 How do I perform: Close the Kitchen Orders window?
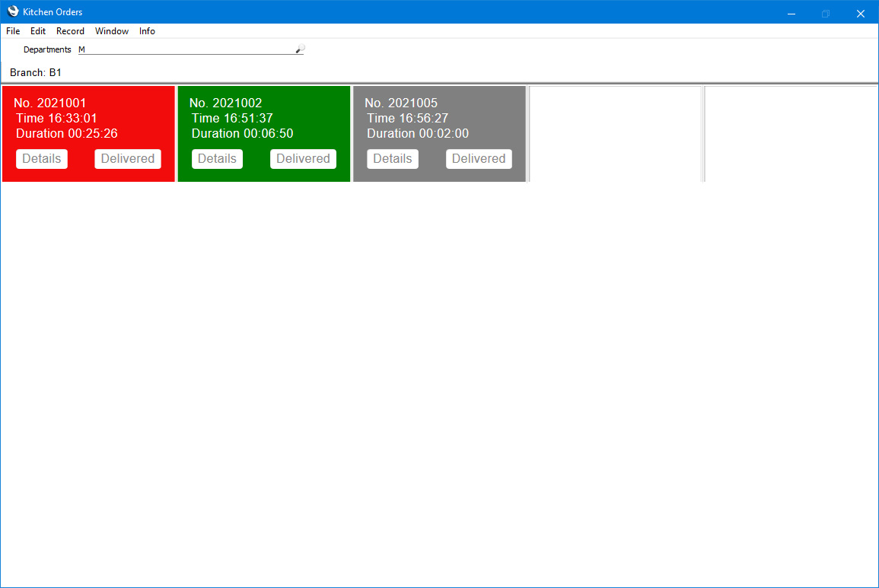point(861,13)
